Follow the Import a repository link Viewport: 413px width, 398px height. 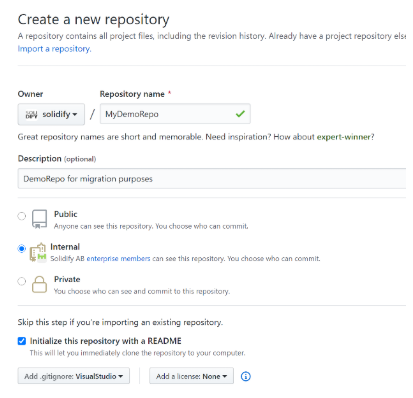point(54,49)
